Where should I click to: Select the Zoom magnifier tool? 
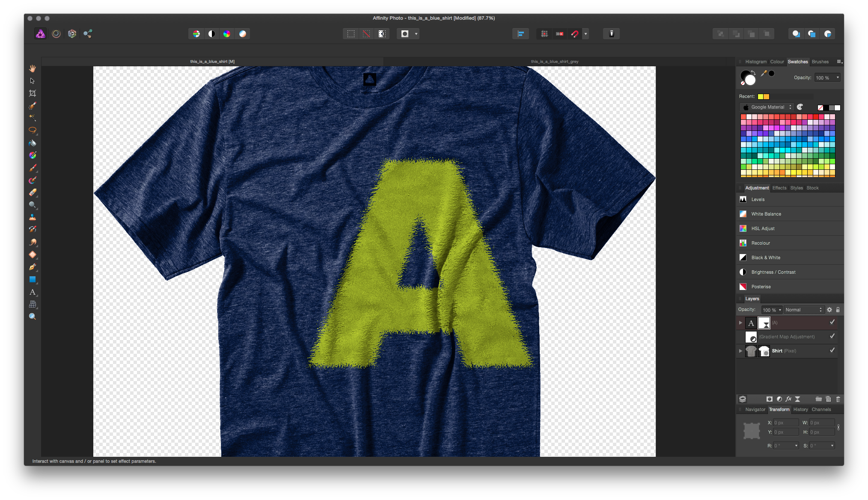[x=33, y=317]
